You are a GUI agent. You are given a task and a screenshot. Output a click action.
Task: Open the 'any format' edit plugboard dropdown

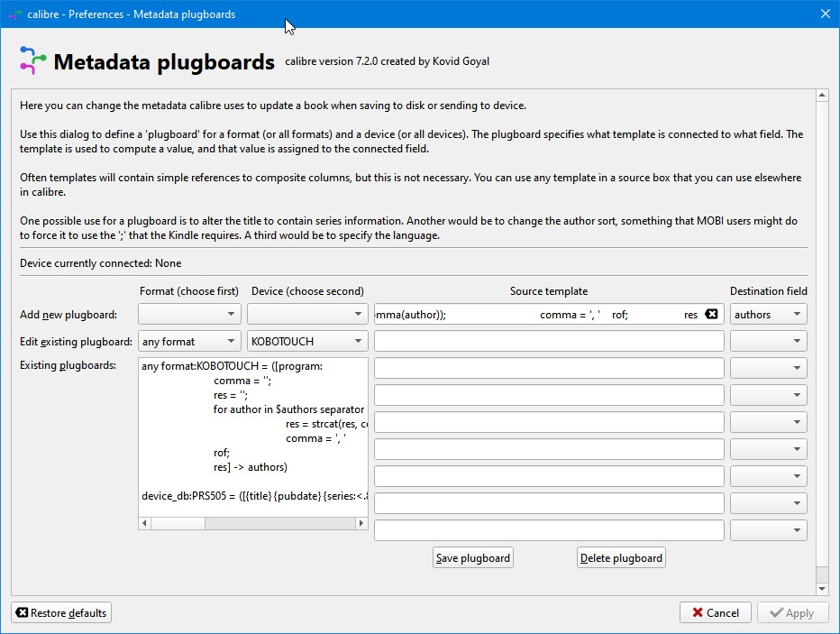[x=189, y=342]
